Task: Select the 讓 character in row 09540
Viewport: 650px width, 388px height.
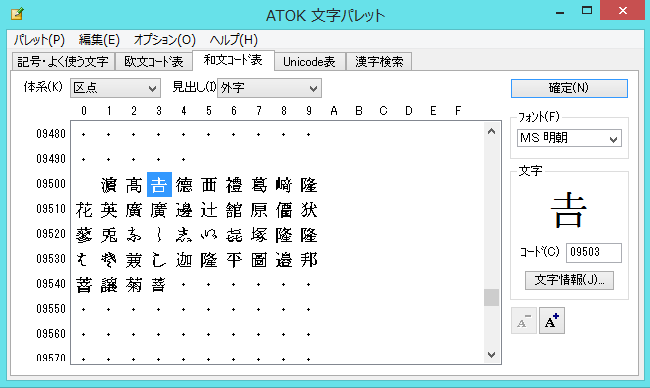Action: pyautogui.click(x=109, y=285)
